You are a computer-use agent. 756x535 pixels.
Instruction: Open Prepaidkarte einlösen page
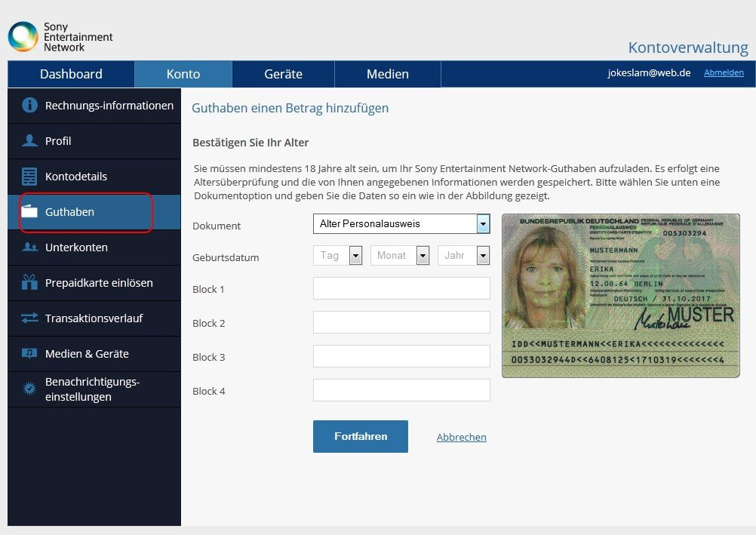click(94, 283)
